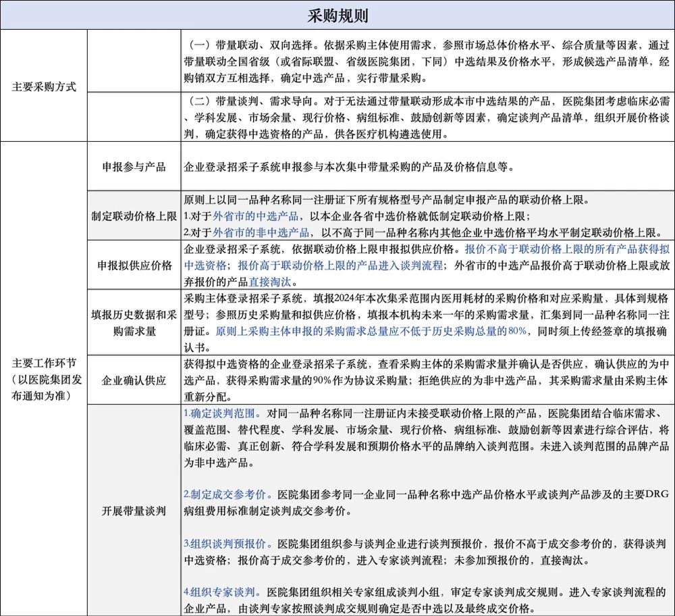Click the 主要工作环节 row label cell

[x=44, y=378]
